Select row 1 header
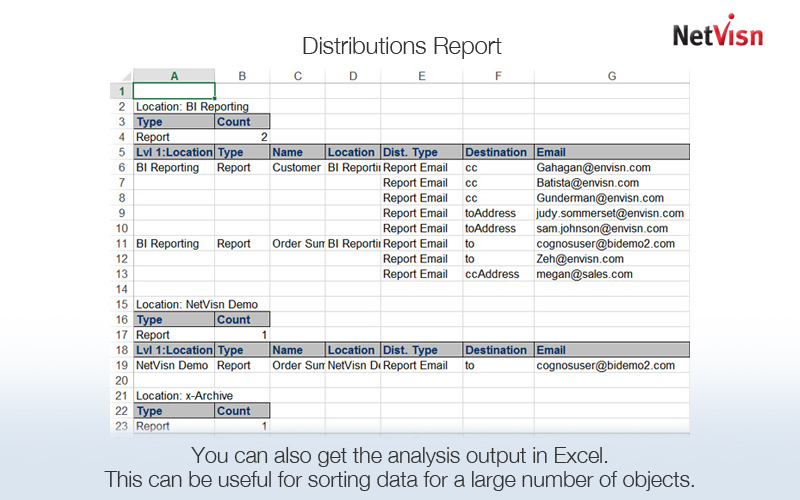The image size is (800, 500). click(122, 91)
